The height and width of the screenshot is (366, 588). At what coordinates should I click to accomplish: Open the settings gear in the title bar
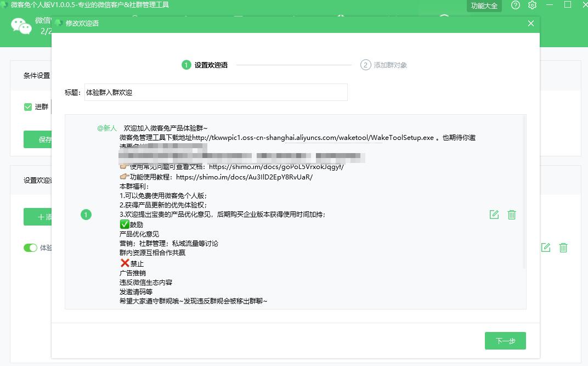[x=532, y=5]
